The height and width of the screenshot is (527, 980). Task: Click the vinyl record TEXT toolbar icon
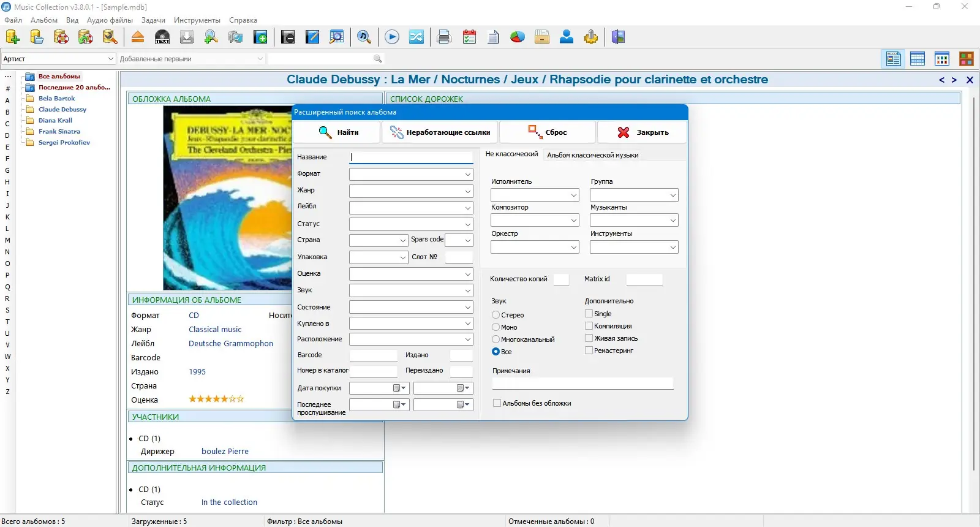[x=162, y=37]
